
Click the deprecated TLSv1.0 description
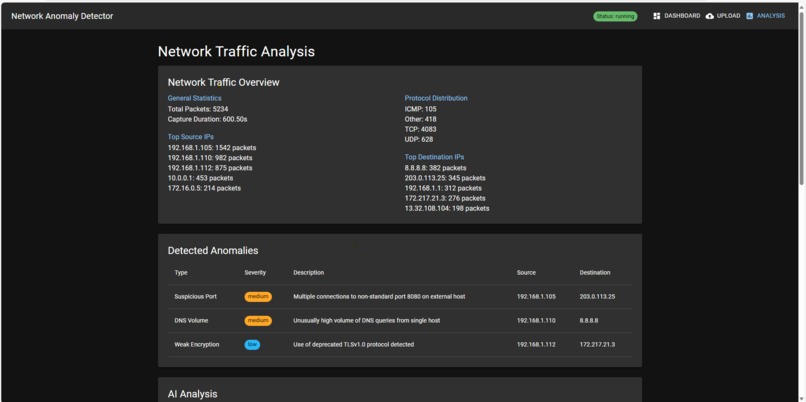(x=353, y=344)
